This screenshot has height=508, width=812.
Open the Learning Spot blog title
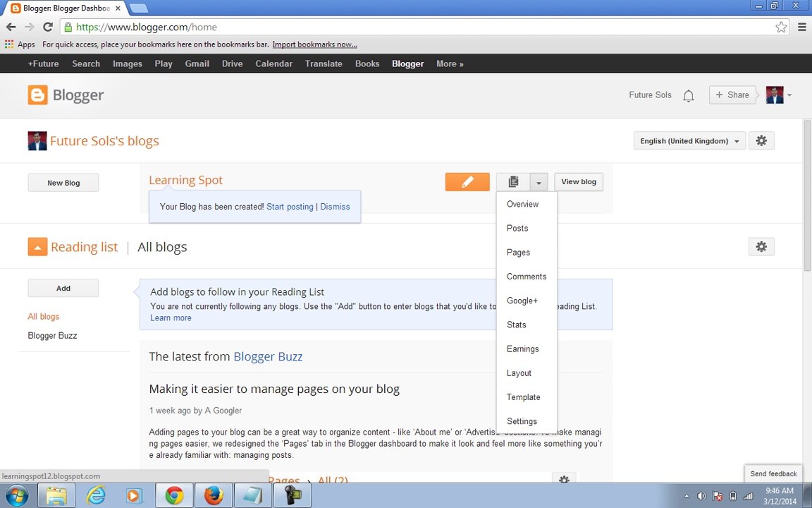coord(185,181)
